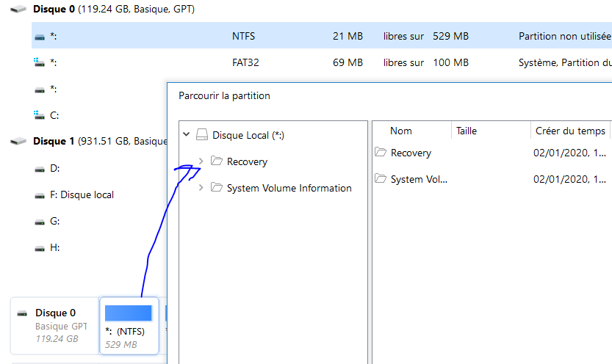Viewport: 612px width, 364px height.
Task: Click the blue NTFS partition block in disk map
Action: [x=128, y=313]
